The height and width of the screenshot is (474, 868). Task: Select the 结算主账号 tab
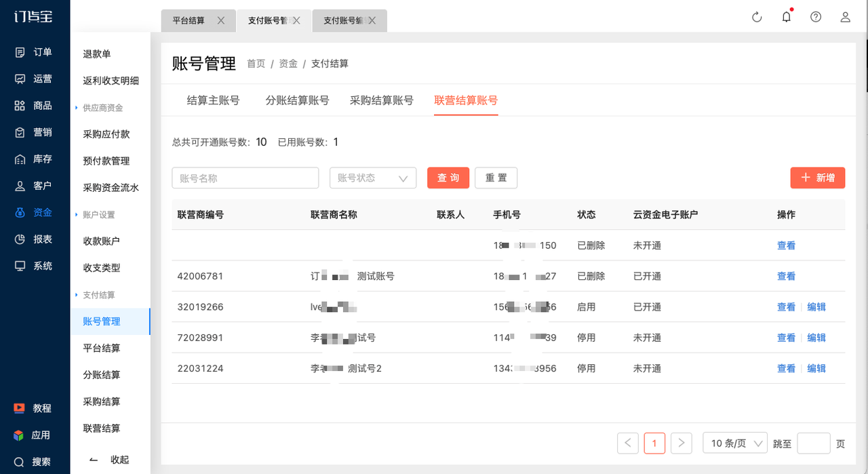click(214, 100)
